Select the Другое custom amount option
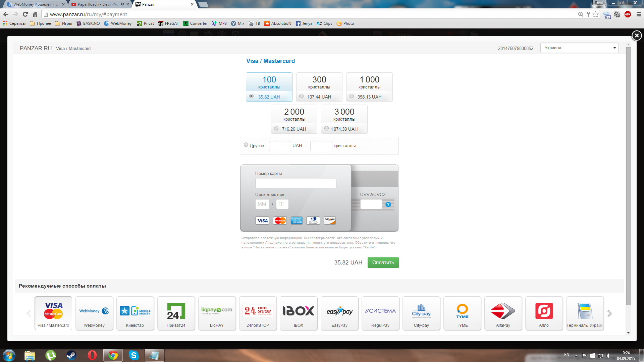This screenshot has height=362, width=644. [246, 145]
